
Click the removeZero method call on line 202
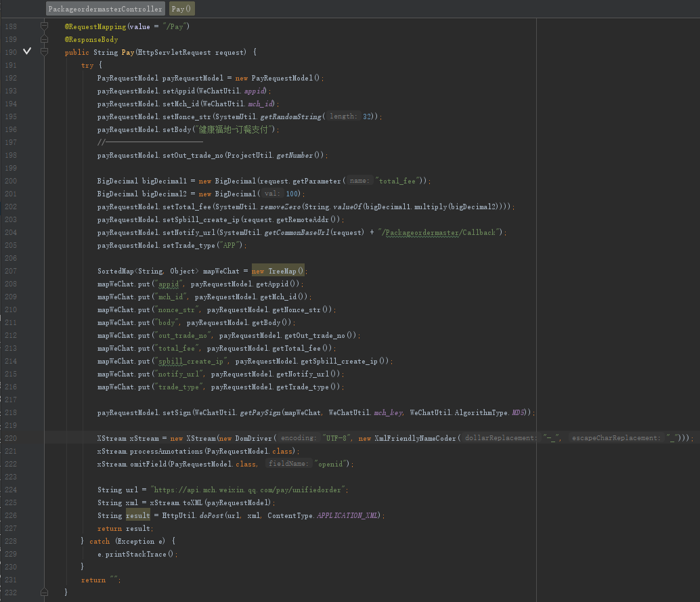(280, 207)
